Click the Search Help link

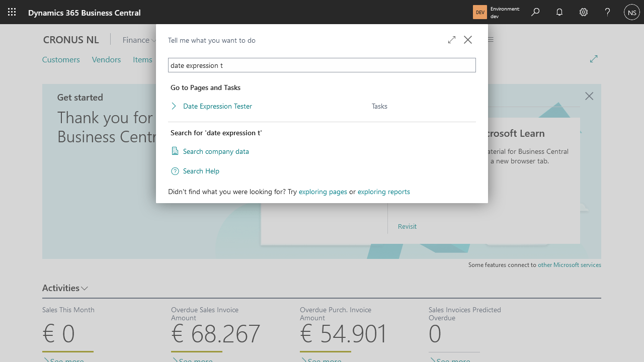click(x=201, y=171)
